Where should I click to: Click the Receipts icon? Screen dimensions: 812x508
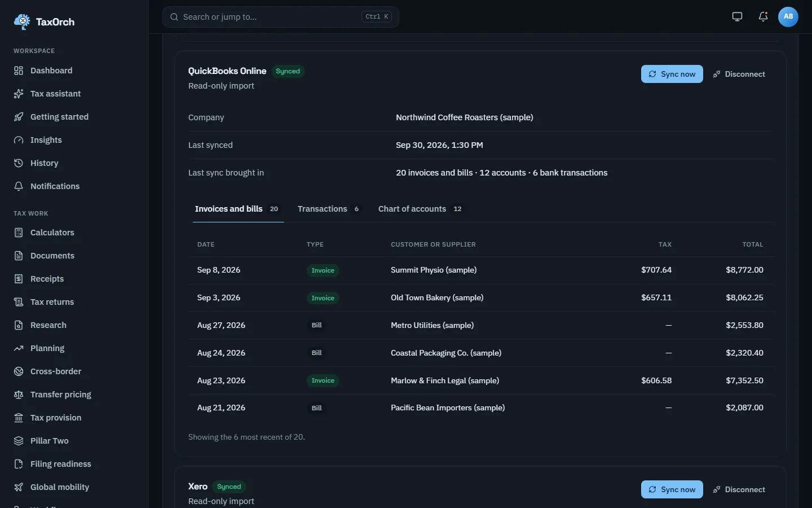click(19, 279)
